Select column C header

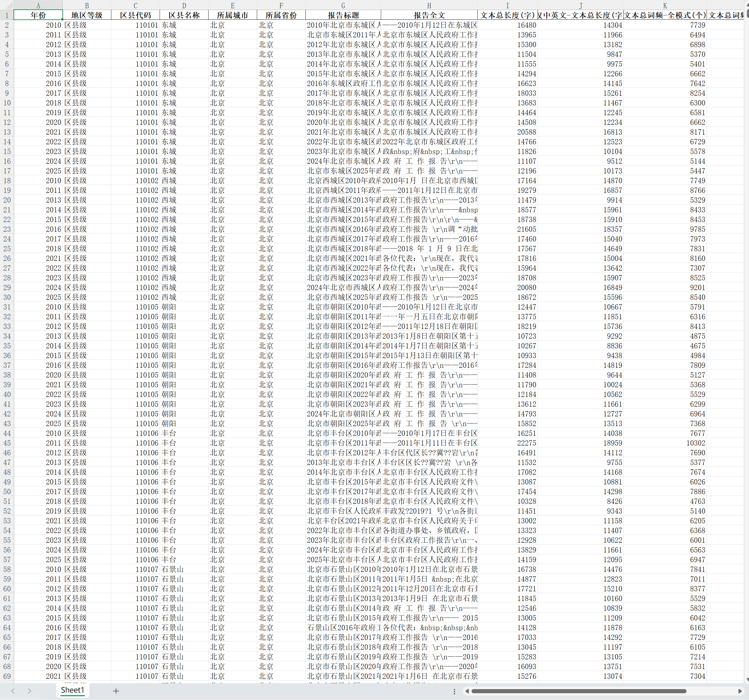[x=135, y=5]
